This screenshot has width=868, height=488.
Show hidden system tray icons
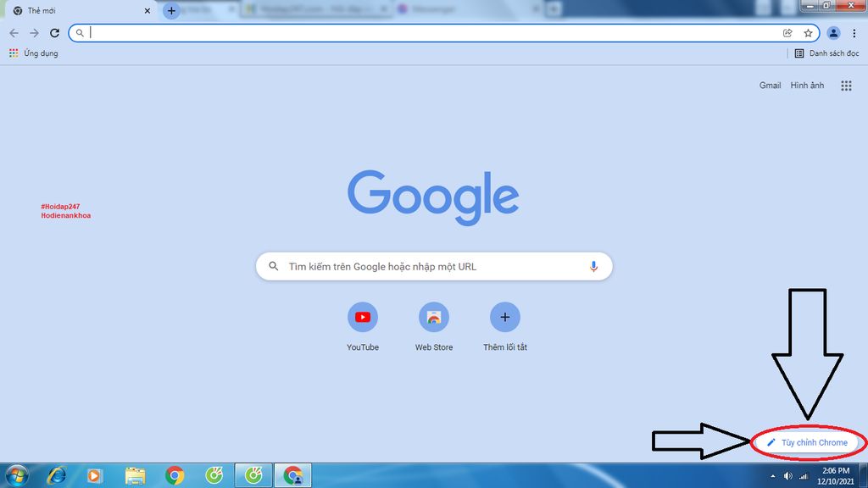773,476
